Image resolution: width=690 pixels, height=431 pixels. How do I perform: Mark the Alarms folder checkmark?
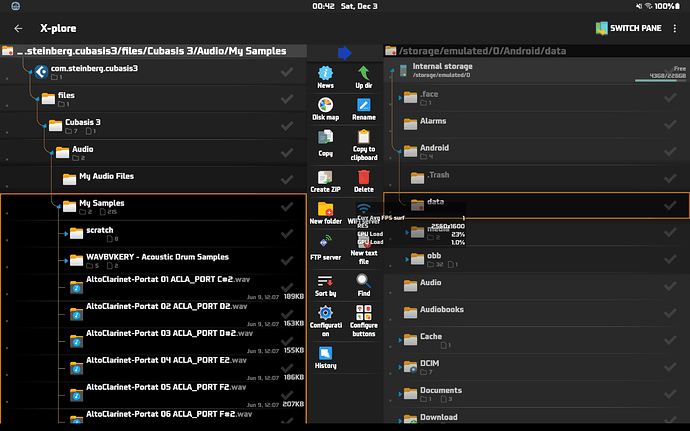[670, 121]
